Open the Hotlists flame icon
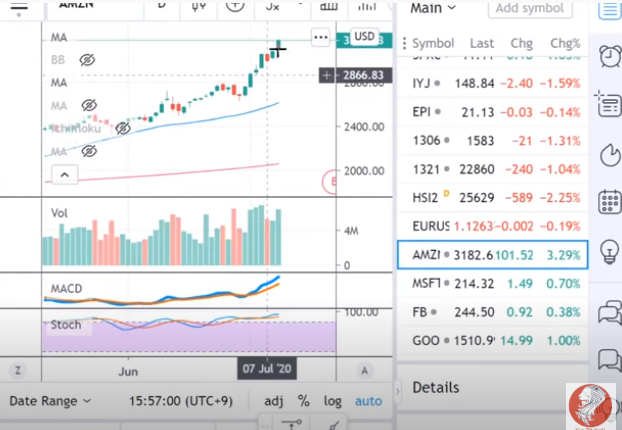This screenshot has height=430, width=622. pos(610,155)
